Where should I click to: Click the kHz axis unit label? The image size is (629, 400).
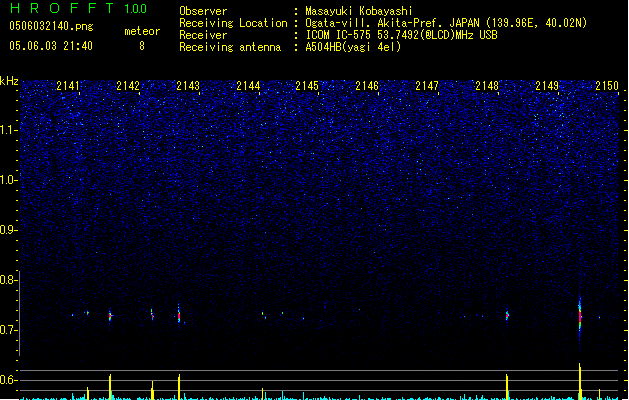[x=9, y=81]
